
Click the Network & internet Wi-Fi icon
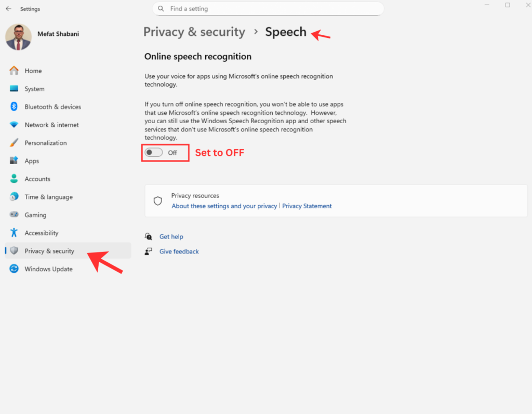tap(14, 125)
